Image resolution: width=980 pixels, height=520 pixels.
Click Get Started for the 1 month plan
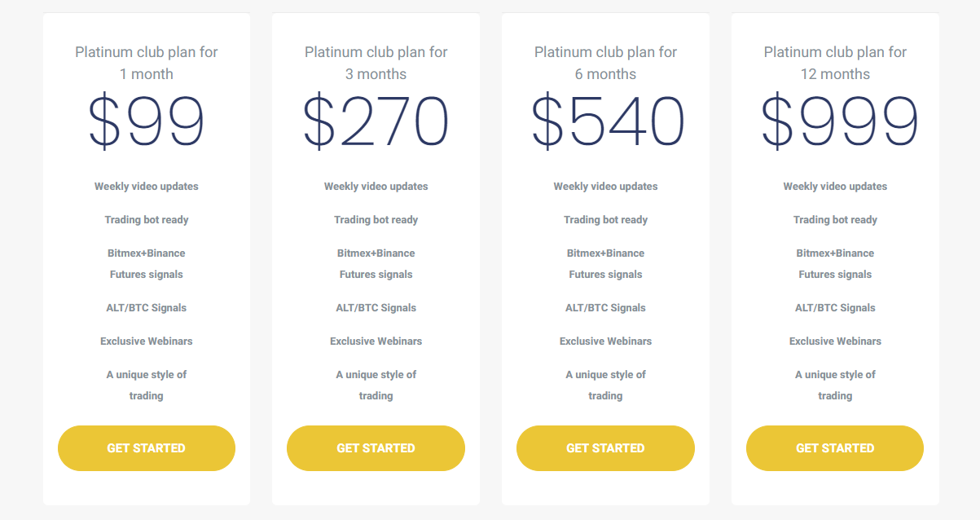(x=147, y=448)
